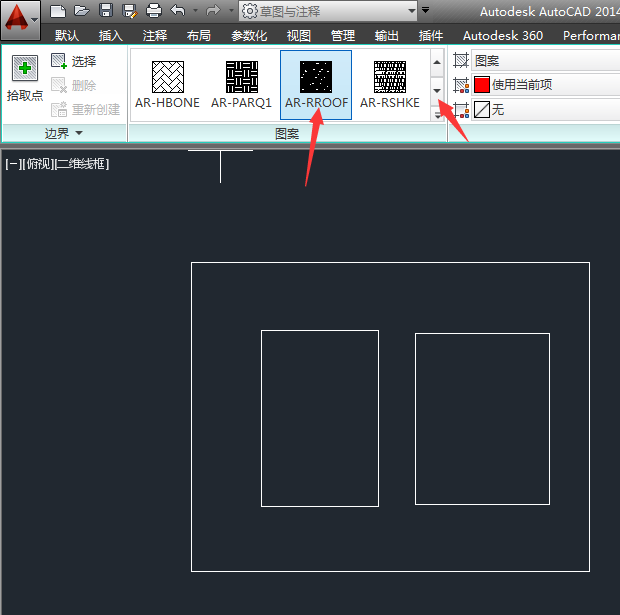This screenshot has height=615, width=620.
Task: Click the pattern gallery scroll down arrow
Action: click(437, 91)
